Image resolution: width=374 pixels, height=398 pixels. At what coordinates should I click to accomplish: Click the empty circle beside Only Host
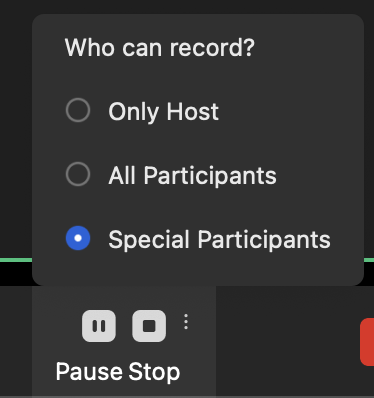tap(78, 110)
